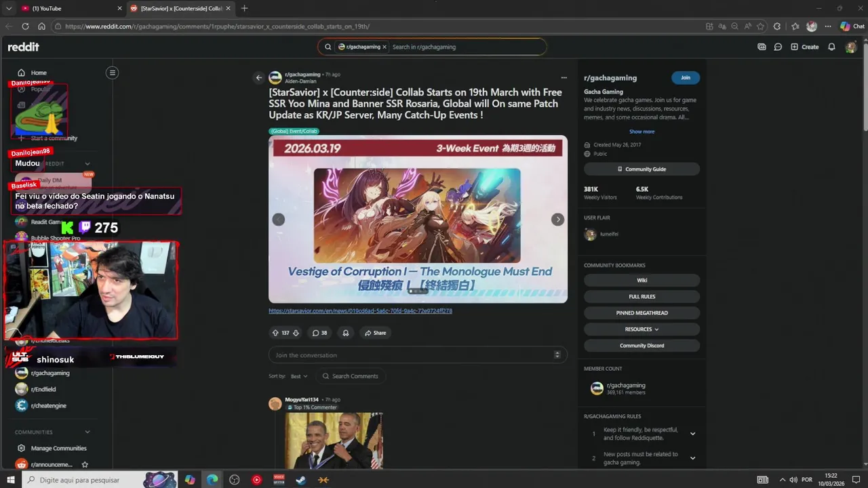868x488 pixels.
Task: Expand rule 1 Keep it friendly
Action: [x=692, y=434]
